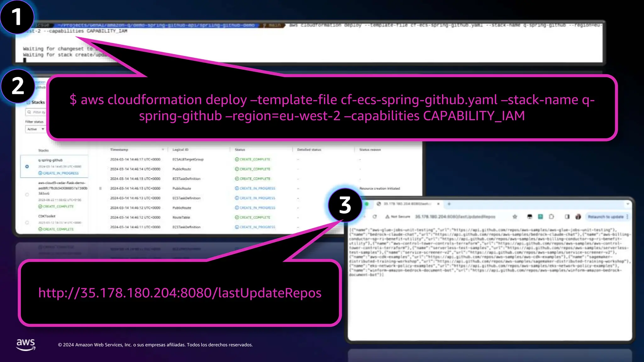Screen dimensions: 644x362
Task: Click the Not Secure warning icon
Action: 387,217
